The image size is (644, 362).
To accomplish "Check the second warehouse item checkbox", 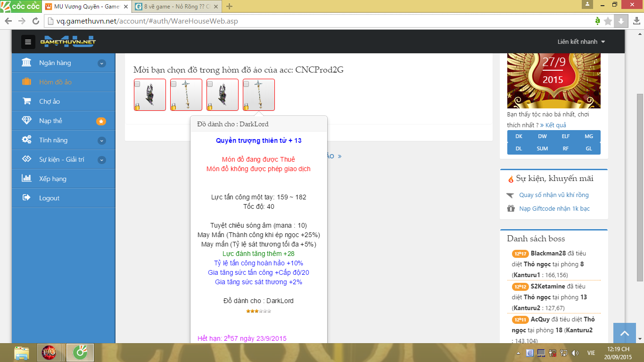I will (173, 84).
